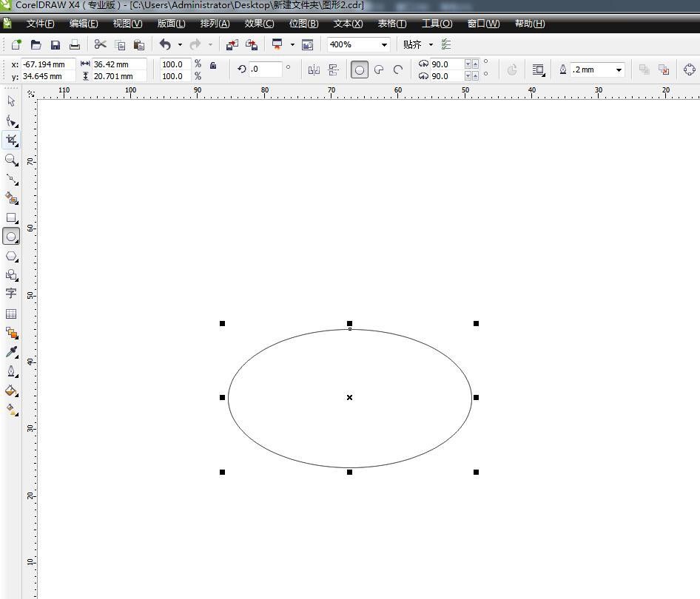Screen dimensions: 700x599
Task: Select the Text tool
Action: coord(11,294)
